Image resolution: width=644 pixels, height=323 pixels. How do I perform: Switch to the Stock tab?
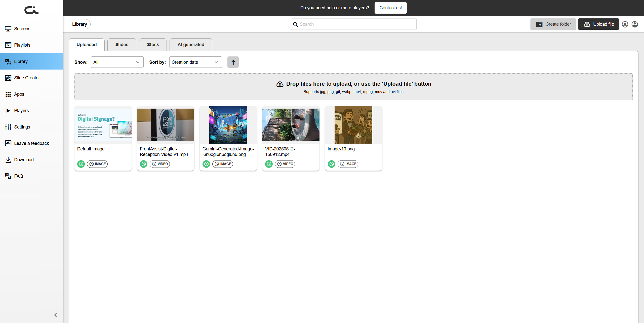[x=153, y=45]
